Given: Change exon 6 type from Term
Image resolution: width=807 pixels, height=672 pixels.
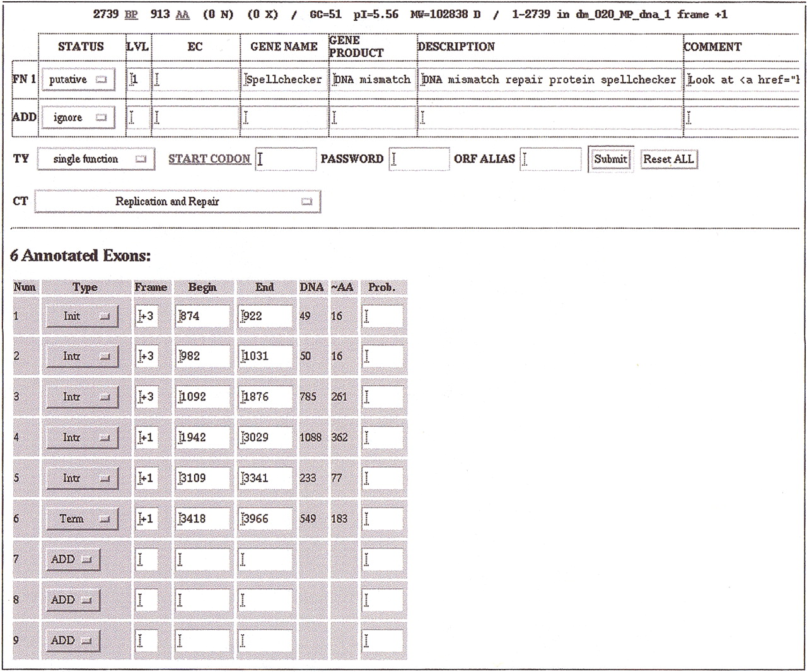Looking at the screenshot, I should tap(82, 519).
